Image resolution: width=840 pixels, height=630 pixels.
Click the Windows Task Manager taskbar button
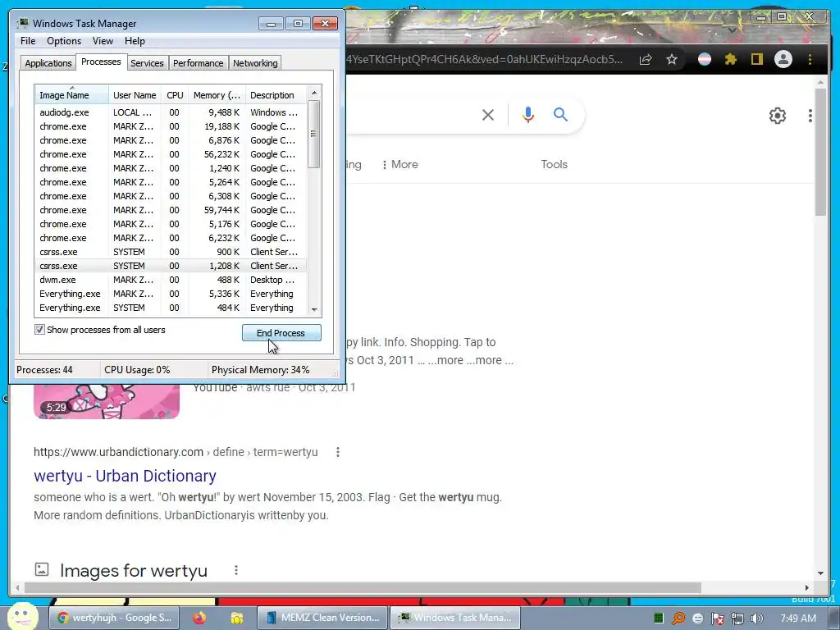pyautogui.click(x=454, y=618)
